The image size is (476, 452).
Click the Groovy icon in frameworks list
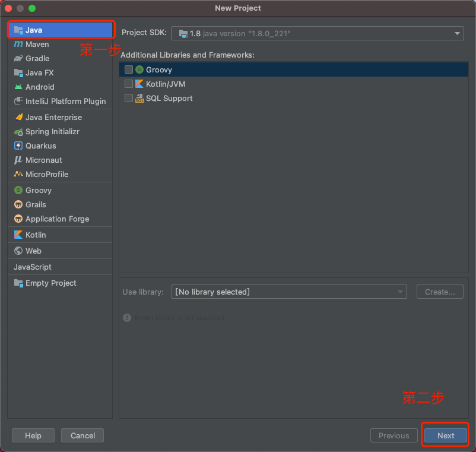click(139, 69)
